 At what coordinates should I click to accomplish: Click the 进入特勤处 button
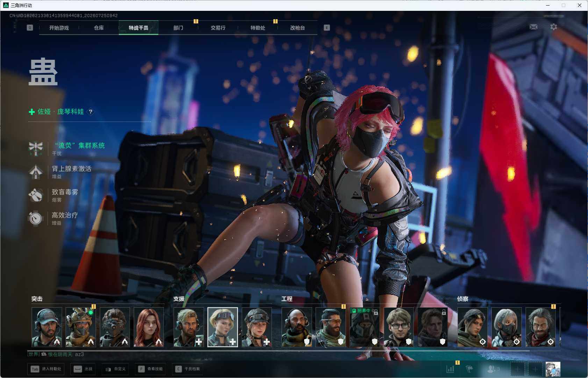tap(46, 369)
